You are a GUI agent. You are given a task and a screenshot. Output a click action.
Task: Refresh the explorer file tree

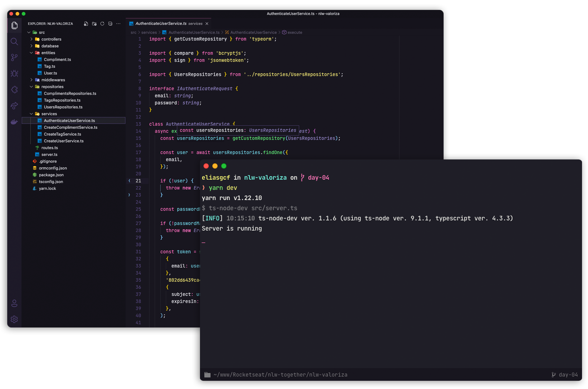(x=102, y=24)
